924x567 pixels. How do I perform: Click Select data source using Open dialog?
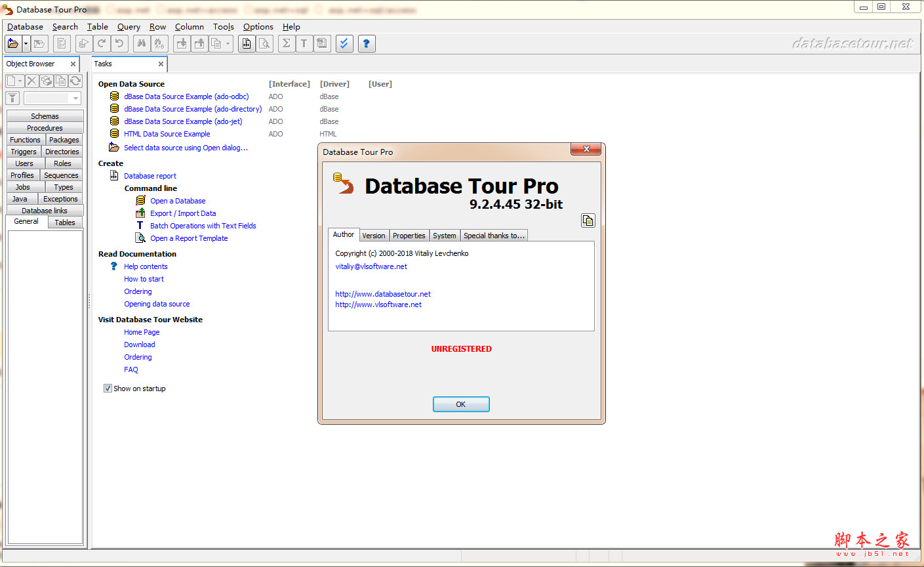click(x=186, y=148)
